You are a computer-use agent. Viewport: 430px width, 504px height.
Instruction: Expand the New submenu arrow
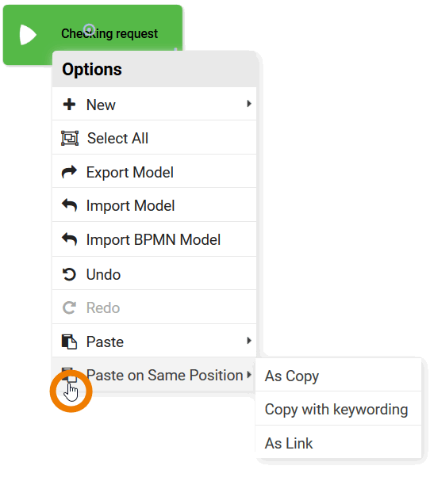coord(249,104)
